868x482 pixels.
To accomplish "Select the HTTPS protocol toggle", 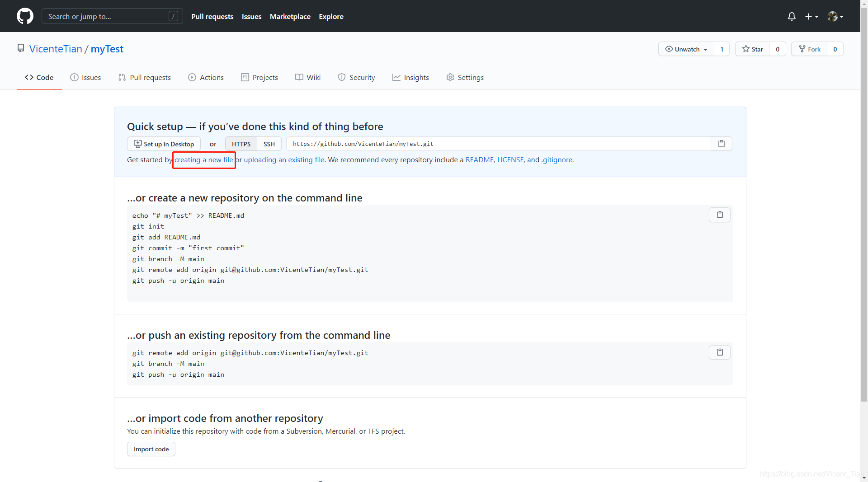I will [x=241, y=144].
